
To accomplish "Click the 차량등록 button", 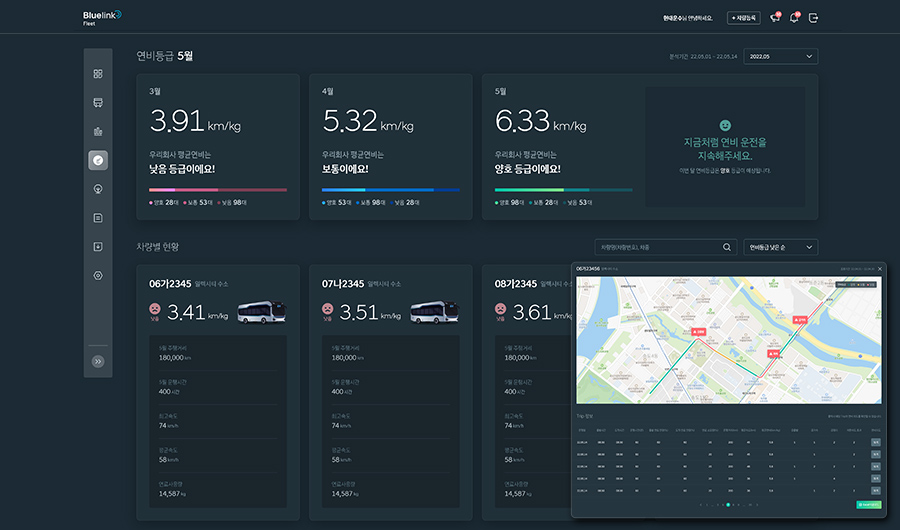I will point(743,18).
